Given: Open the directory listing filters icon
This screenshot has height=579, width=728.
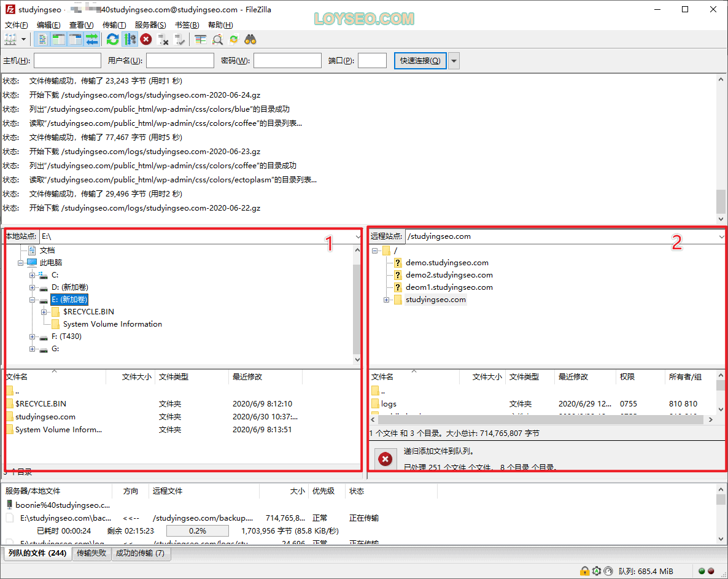Looking at the screenshot, I should pyautogui.click(x=201, y=39).
